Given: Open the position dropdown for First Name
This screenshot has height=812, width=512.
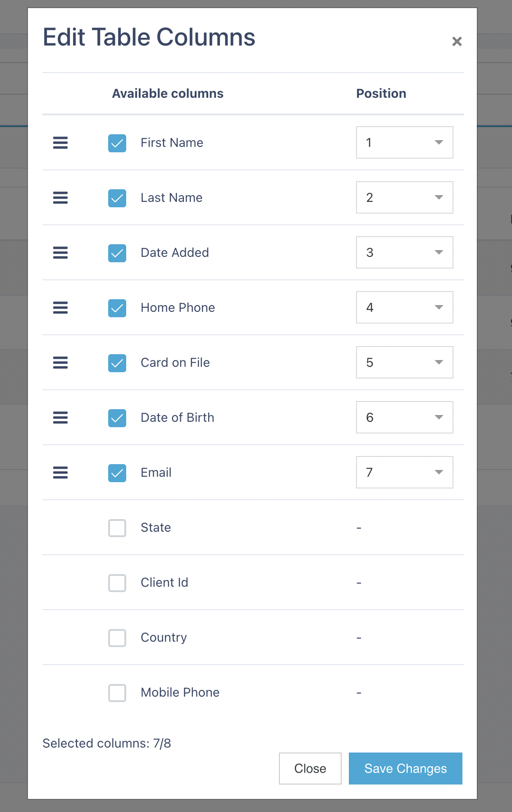Looking at the screenshot, I should (405, 142).
